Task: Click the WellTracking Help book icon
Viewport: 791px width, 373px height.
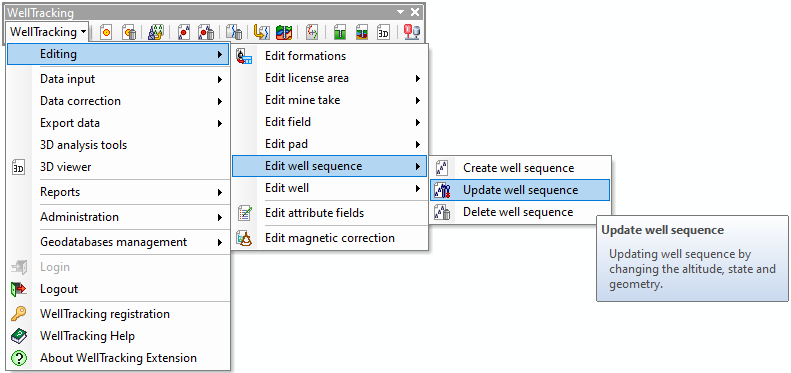Action: 18,336
